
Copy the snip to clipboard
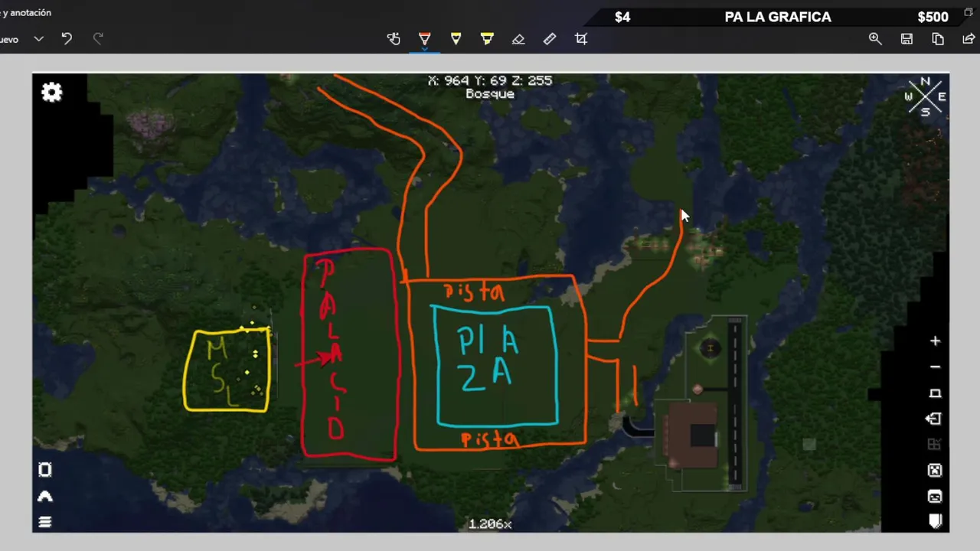tap(938, 39)
